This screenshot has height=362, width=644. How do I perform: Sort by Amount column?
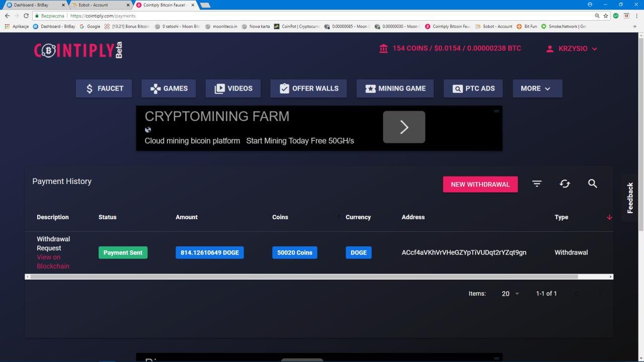coord(187,217)
